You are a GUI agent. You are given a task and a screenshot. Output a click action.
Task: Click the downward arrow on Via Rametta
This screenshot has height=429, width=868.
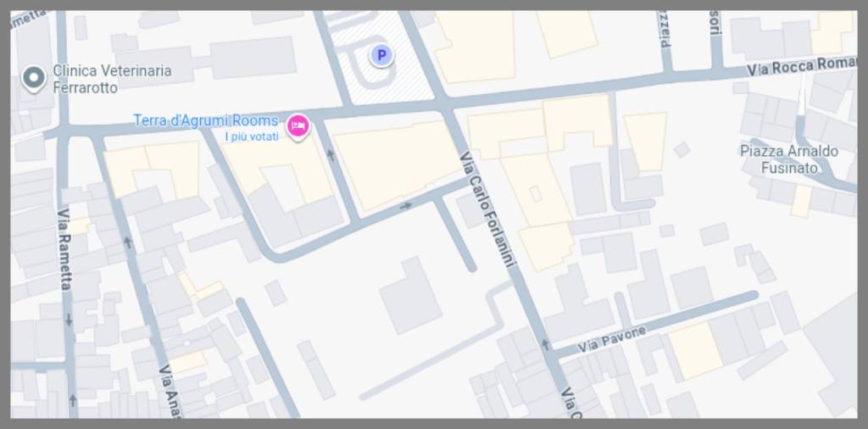coord(69,320)
